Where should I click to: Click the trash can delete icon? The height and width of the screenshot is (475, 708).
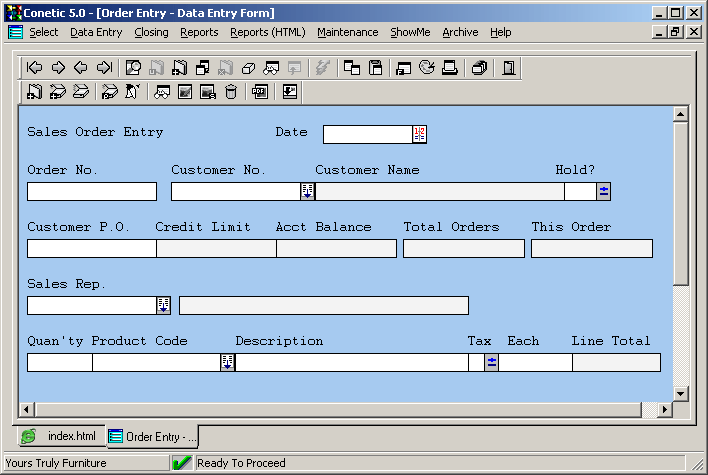[x=231, y=92]
